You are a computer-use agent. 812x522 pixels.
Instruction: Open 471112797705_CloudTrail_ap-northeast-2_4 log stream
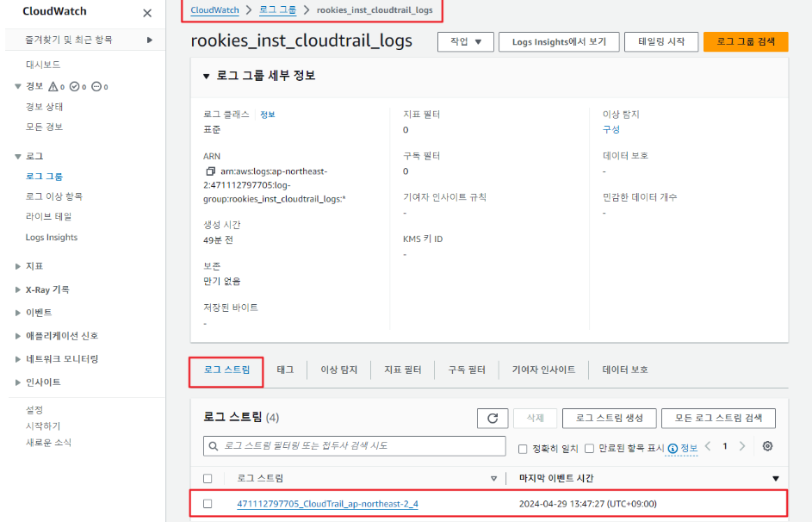point(328,504)
